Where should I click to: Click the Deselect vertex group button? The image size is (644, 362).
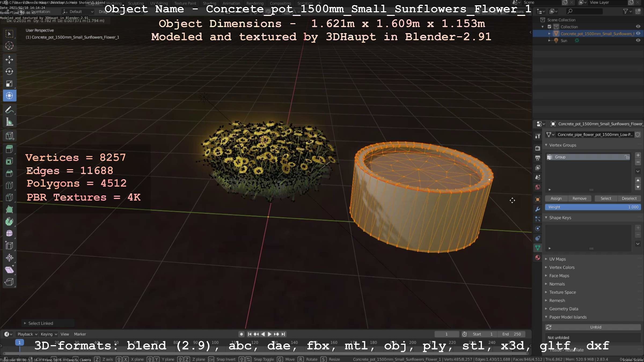point(629,198)
